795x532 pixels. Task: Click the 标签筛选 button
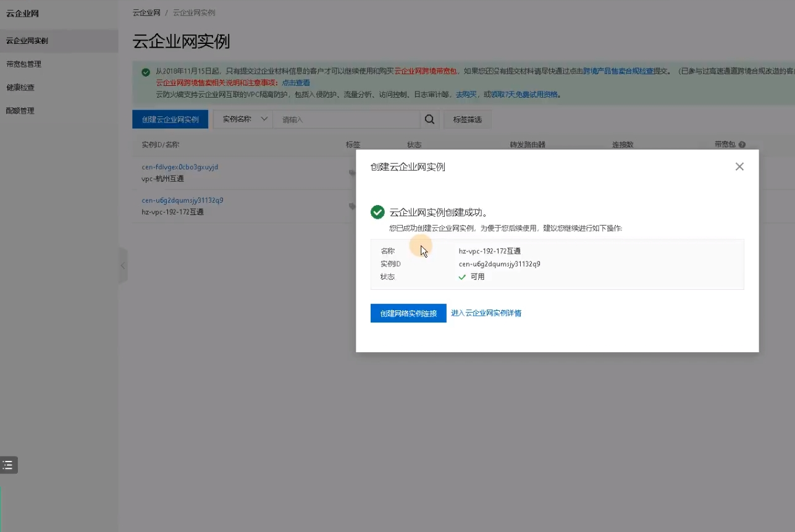point(468,119)
